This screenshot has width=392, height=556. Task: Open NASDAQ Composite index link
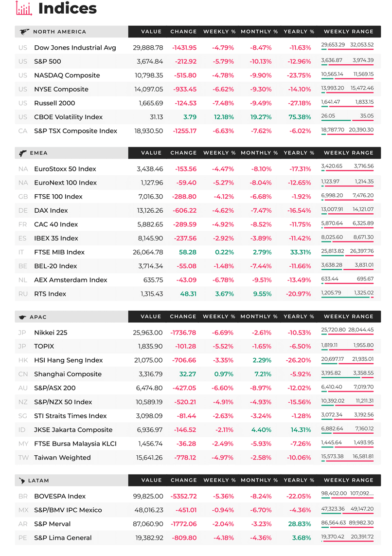click(67, 75)
